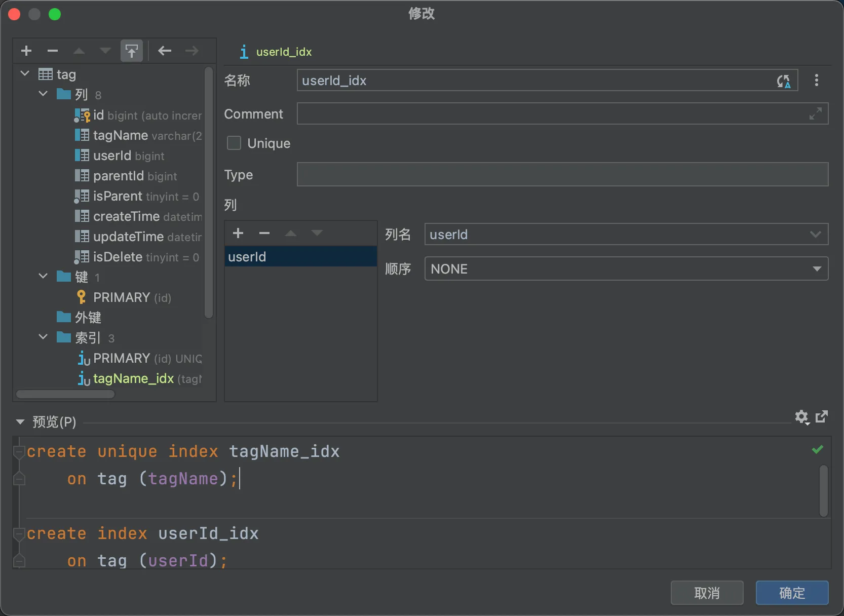Click the preview vertical scrollbar
Screen dimensions: 844x616
(824, 490)
